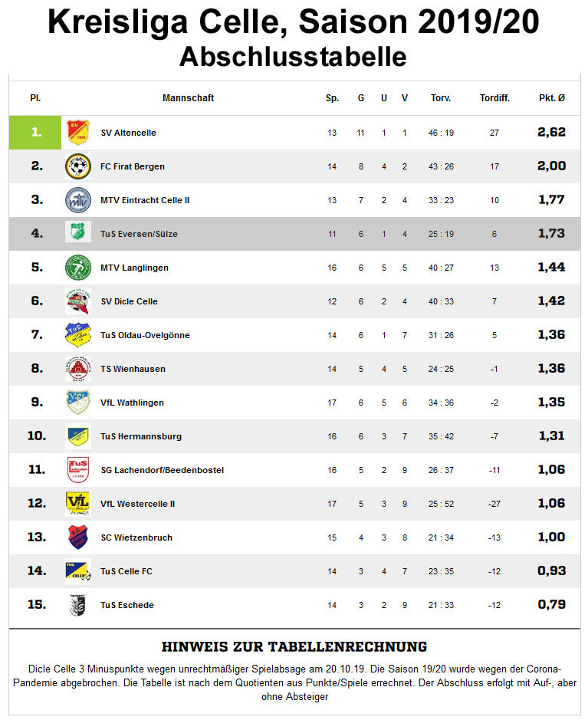Click the TuS Celle FC crest
Screen dimensions: 588x720
[x=78, y=571]
